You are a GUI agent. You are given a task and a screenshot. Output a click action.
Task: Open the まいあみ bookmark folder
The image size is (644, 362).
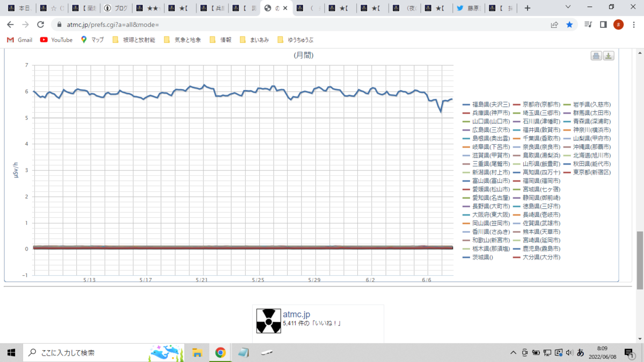pos(253,40)
